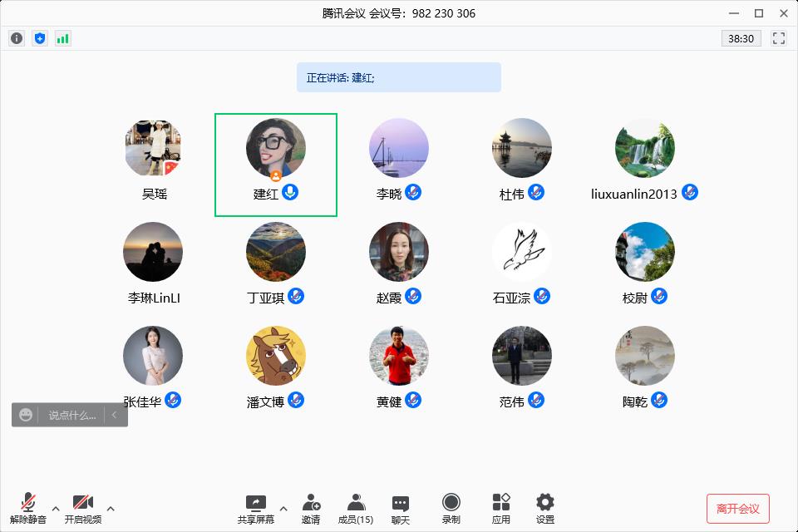Open the 聊天 chat panel
The height and width of the screenshot is (532, 798).
tap(401, 510)
